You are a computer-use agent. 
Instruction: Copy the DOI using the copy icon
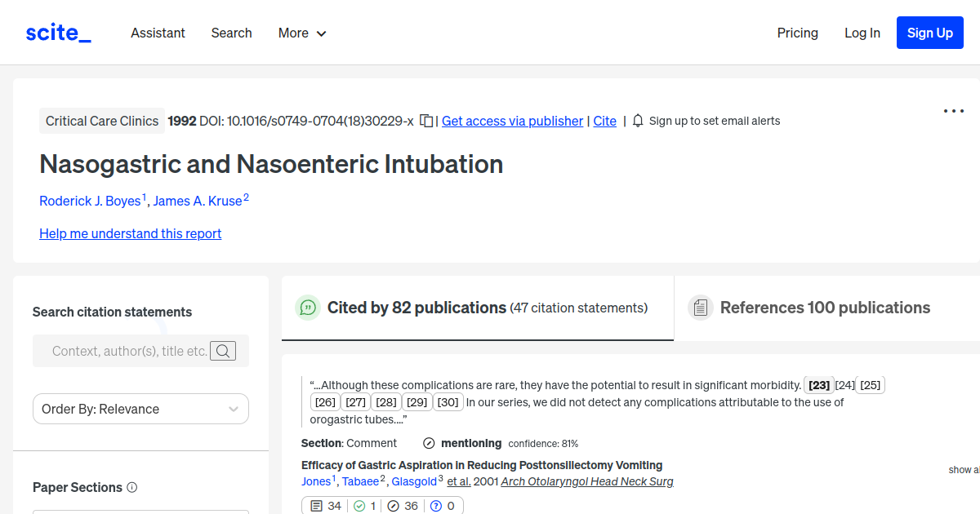click(425, 120)
